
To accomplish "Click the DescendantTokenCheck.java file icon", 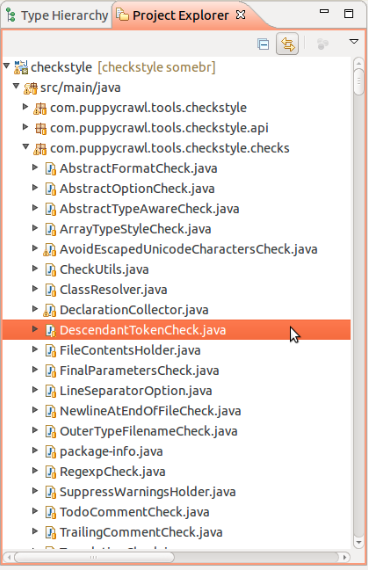I will (x=50, y=330).
